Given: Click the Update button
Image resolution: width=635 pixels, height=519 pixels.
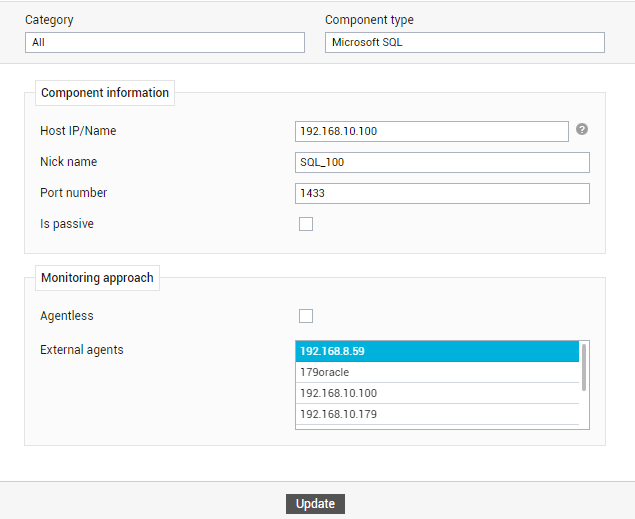Looking at the screenshot, I should 315,504.
